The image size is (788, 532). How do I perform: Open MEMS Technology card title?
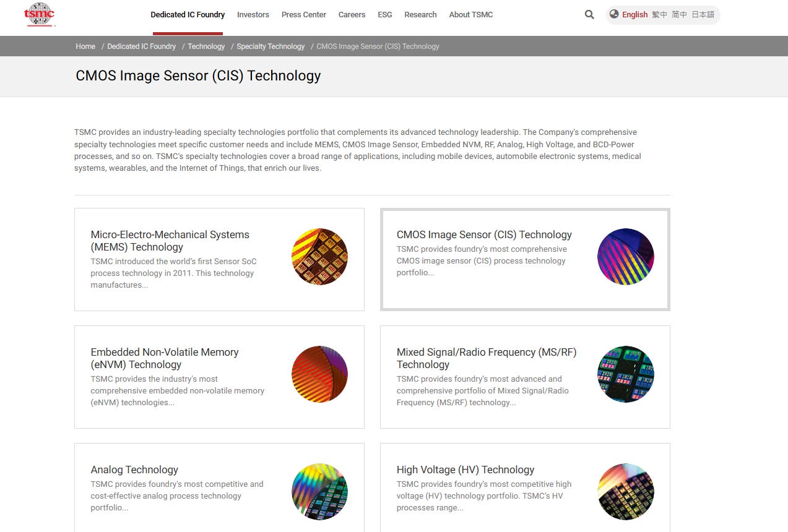click(x=170, y=241)
